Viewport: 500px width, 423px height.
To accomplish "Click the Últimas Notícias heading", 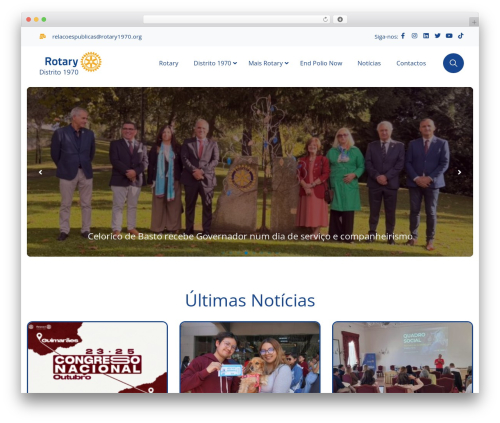I will click(x=250, y=300).
